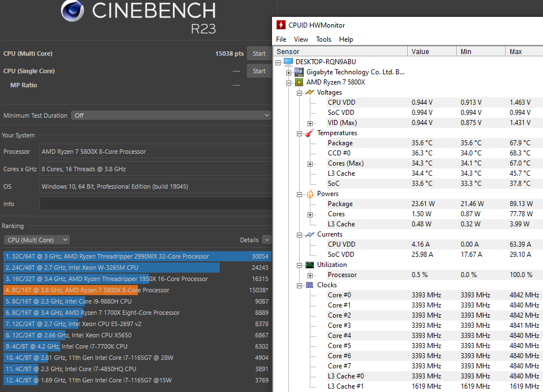Collapse the Currents section
The height and width of the screenshot is (392, 543).
300,235
